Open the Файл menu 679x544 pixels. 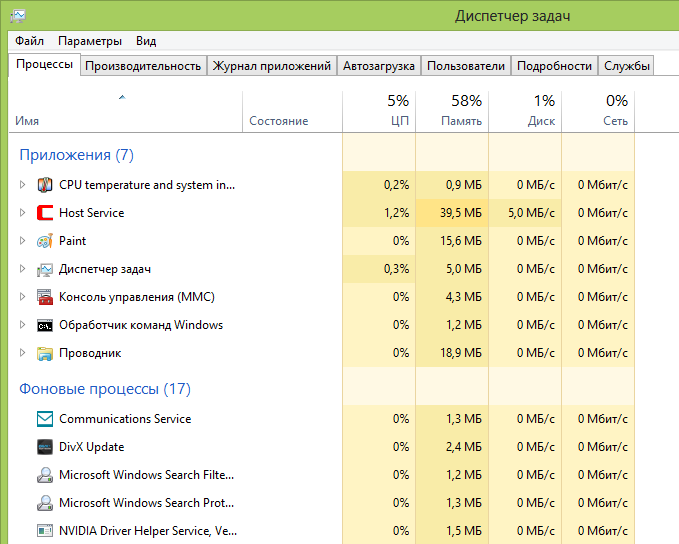click(29, 41)
